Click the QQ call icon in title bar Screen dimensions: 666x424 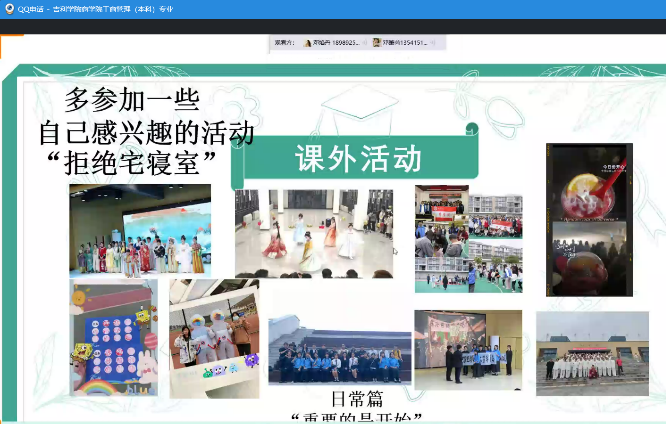pyautogui.click(x=9, y=8)
